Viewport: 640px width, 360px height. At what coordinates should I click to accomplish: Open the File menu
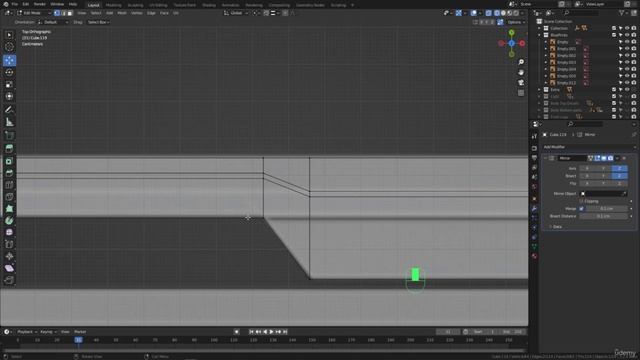coord(15,4)
